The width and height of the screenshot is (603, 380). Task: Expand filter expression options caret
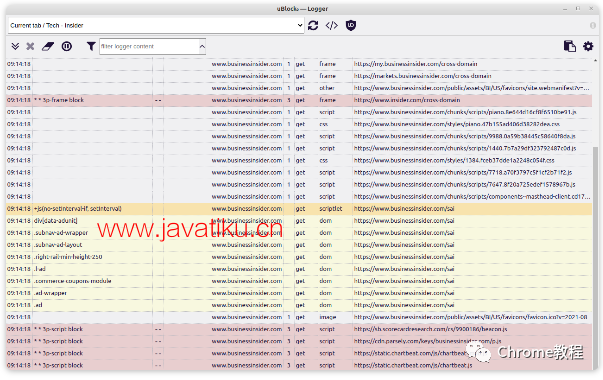pyautogui.click(x=202, y=47)
